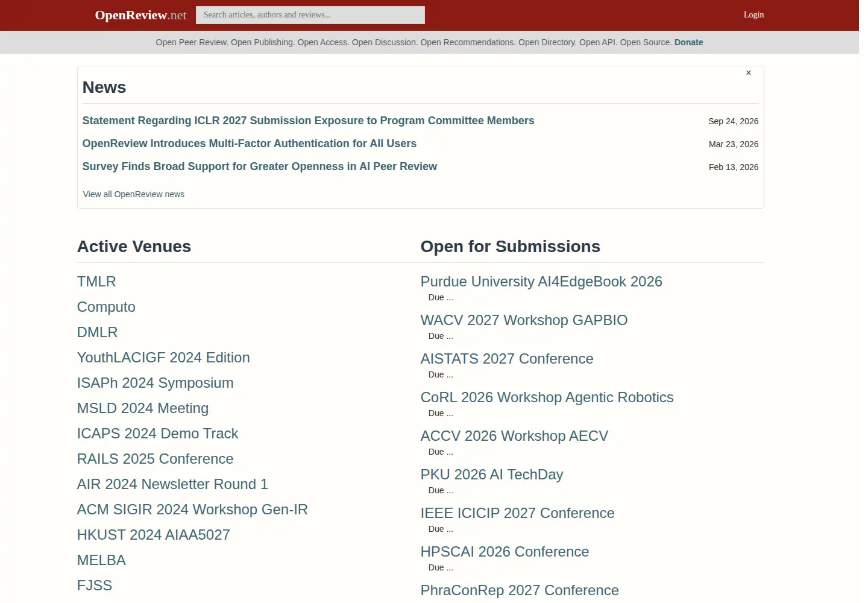The width and height of the screenshot is (868, 603).
Task: Open the Login link
Action: 753,15
